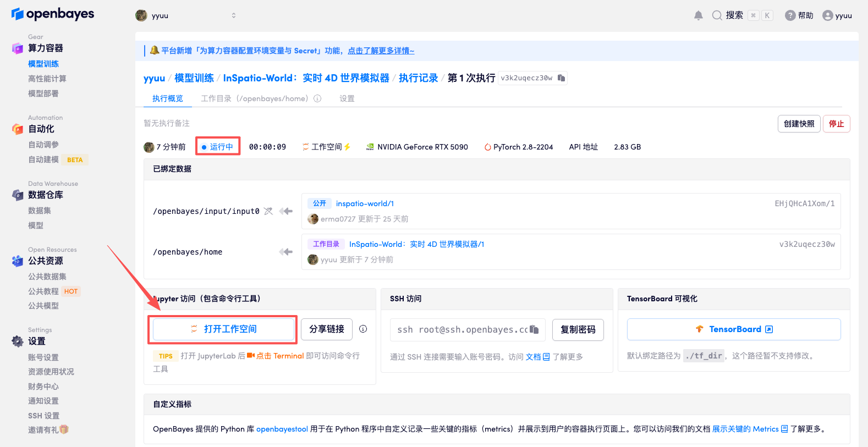Click 打开工作空间 to launch Jupyter
Viewport: 868px width, 447px height.
coord(223,329)
